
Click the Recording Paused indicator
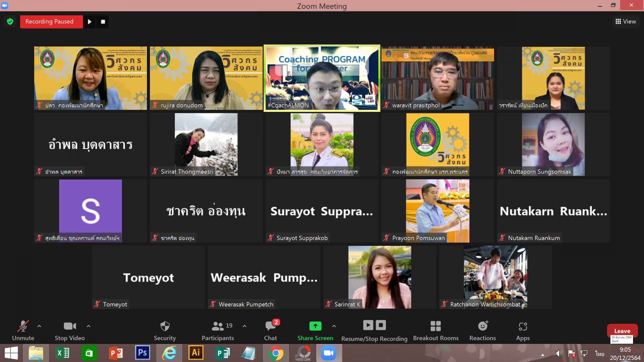(50, 22)
